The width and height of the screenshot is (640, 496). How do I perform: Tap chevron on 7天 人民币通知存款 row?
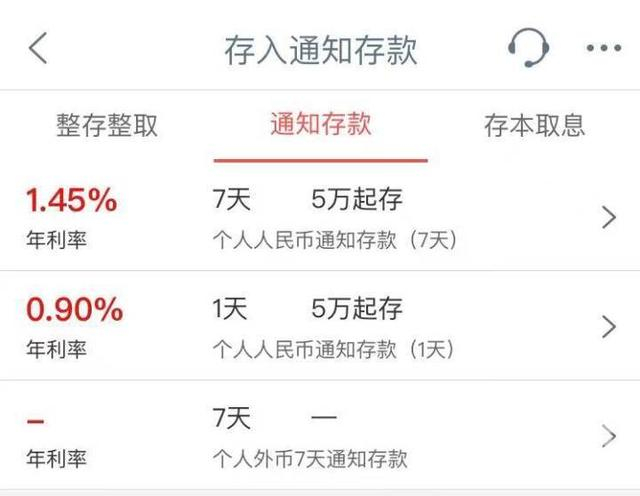[x=608, y=217]
